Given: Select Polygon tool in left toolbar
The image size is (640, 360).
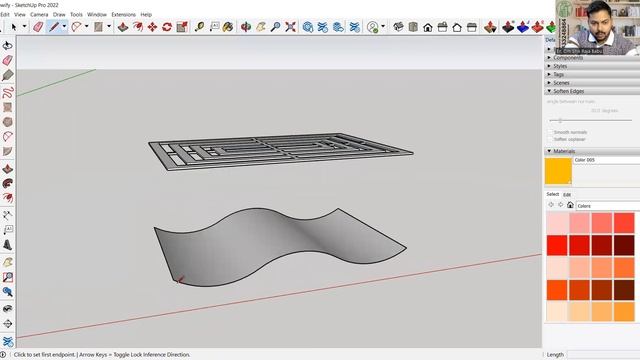Looking at the screenshot, I should click(8, 122).
